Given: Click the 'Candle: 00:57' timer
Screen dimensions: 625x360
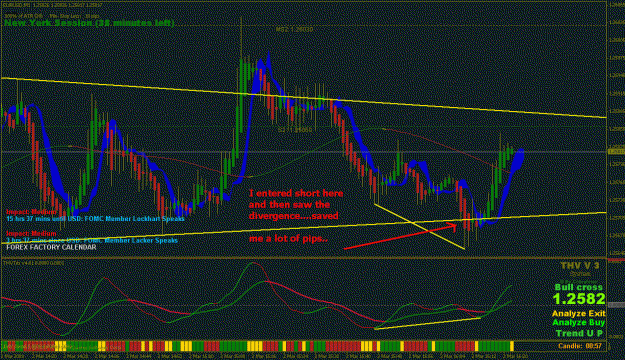Looking at the screenshot, I should 580,346.
